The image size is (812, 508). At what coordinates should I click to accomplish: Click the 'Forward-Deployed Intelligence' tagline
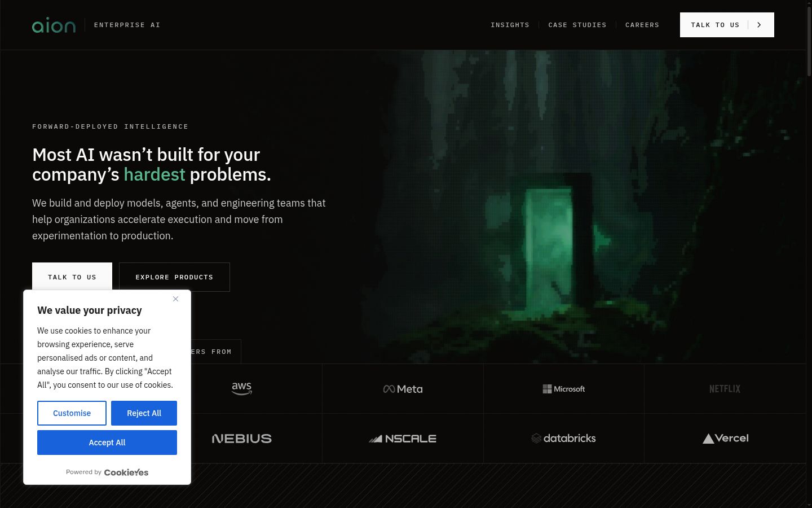point(111,126)
